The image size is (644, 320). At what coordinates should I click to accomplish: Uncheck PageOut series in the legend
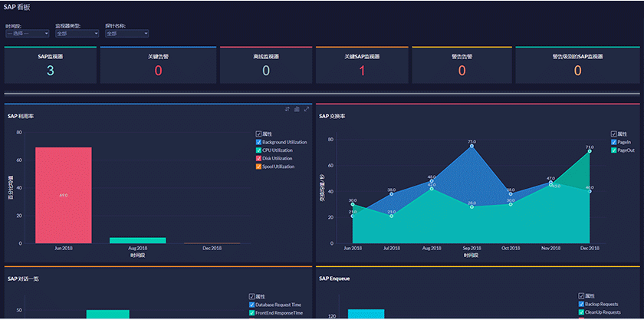click(x=613, y=150)
